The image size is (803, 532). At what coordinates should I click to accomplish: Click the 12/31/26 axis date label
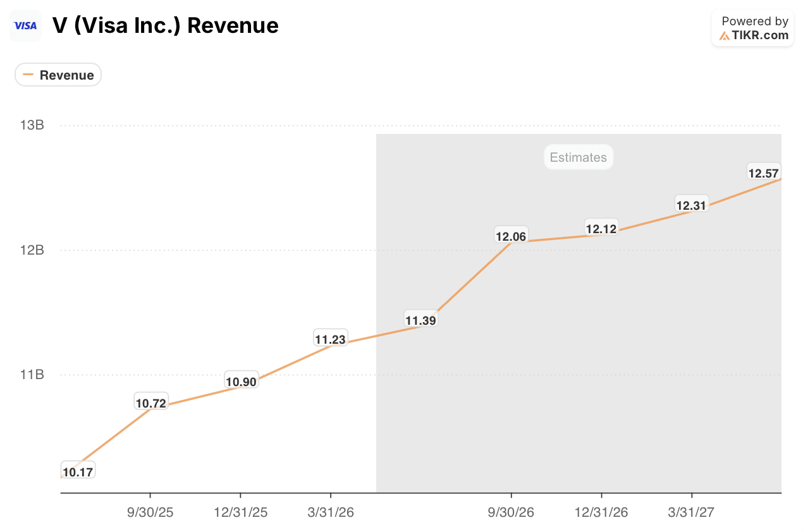tap(601, 512)
